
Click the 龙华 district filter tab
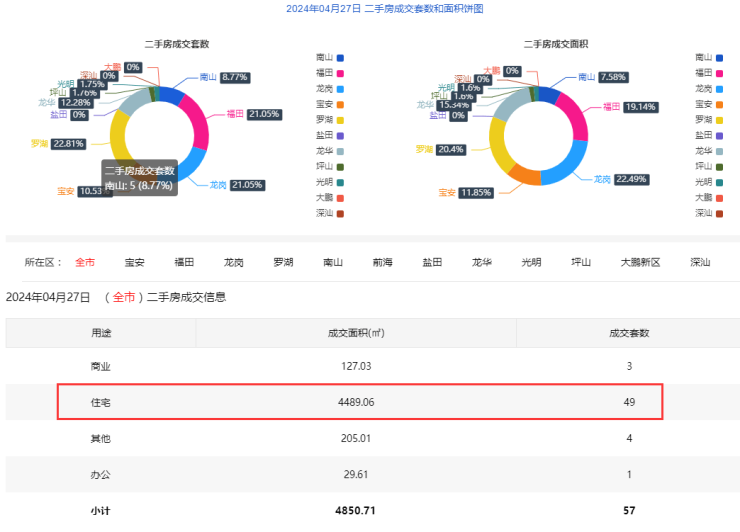pos(482,263)
